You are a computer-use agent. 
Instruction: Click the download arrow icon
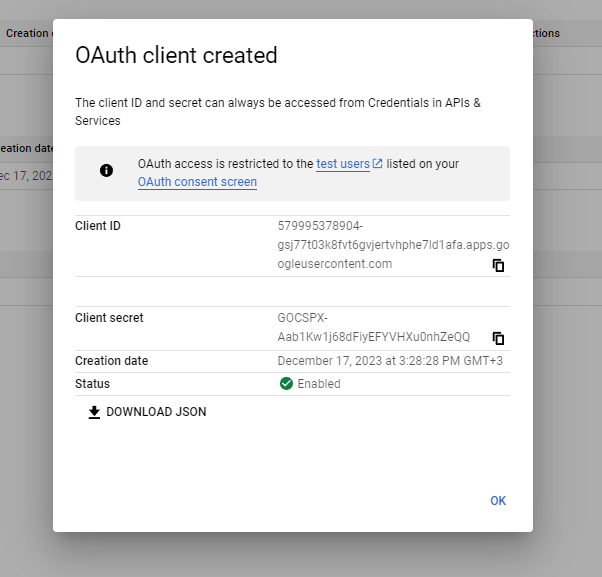[95, 412]
